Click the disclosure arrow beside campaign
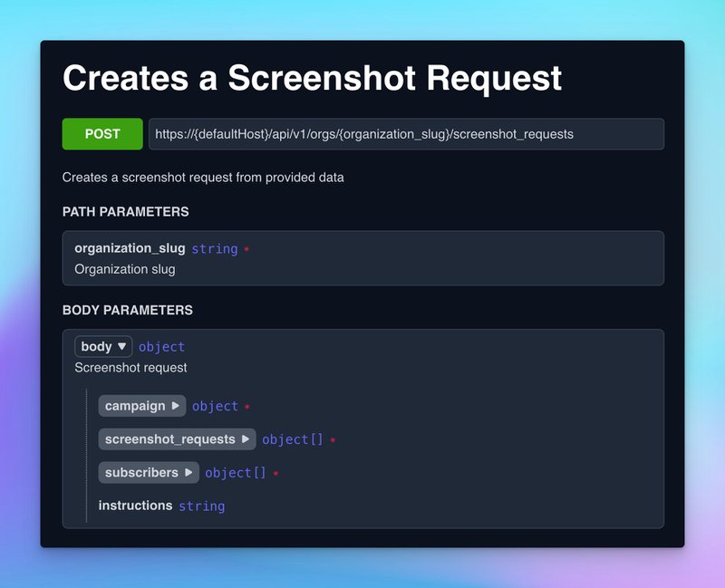Screen dimensions: 725x588 (x=175, y=405)
